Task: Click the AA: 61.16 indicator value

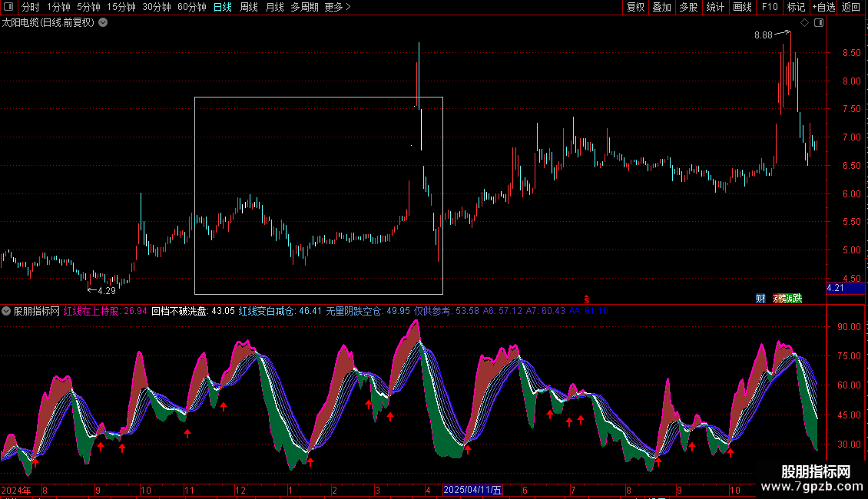Action: point(588,311)
